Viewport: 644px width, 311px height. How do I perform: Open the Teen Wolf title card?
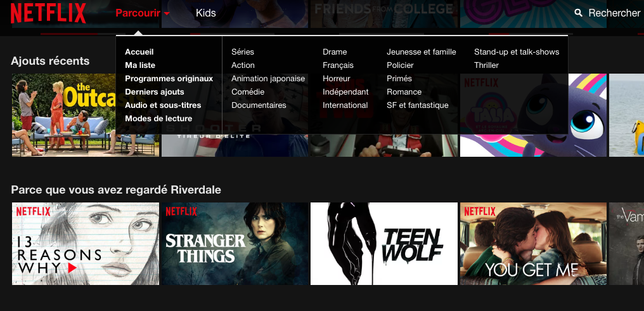[x=384, y=244]
